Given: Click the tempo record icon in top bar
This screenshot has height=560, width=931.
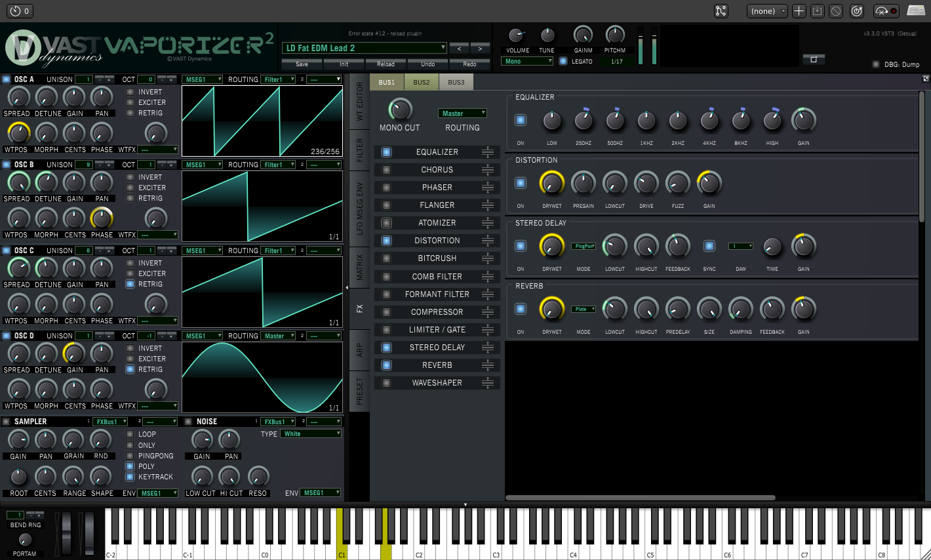Looking at the screenshot, I should pyautogui.click(x=886, y=11).
